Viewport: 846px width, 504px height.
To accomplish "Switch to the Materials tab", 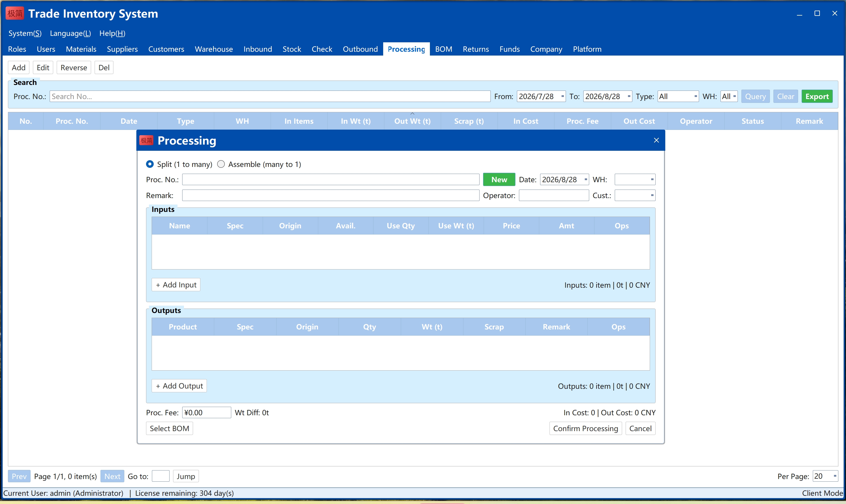I will tap(81, 49).
